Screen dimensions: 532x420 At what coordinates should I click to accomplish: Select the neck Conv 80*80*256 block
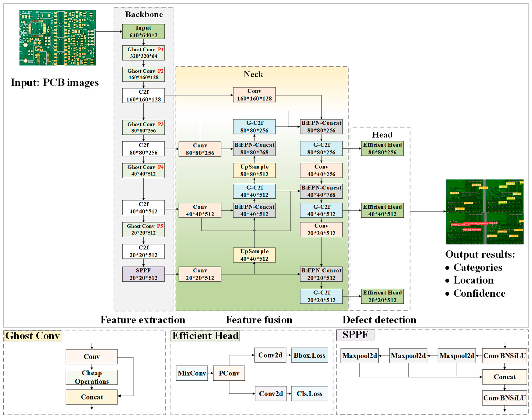click(200, 149)
